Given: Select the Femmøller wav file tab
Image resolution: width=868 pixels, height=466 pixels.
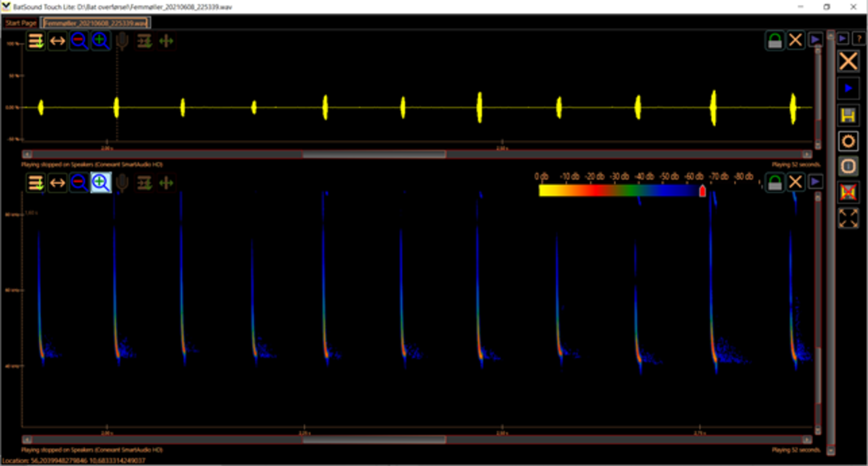Looking at the screenshot, I should point(96,23).
